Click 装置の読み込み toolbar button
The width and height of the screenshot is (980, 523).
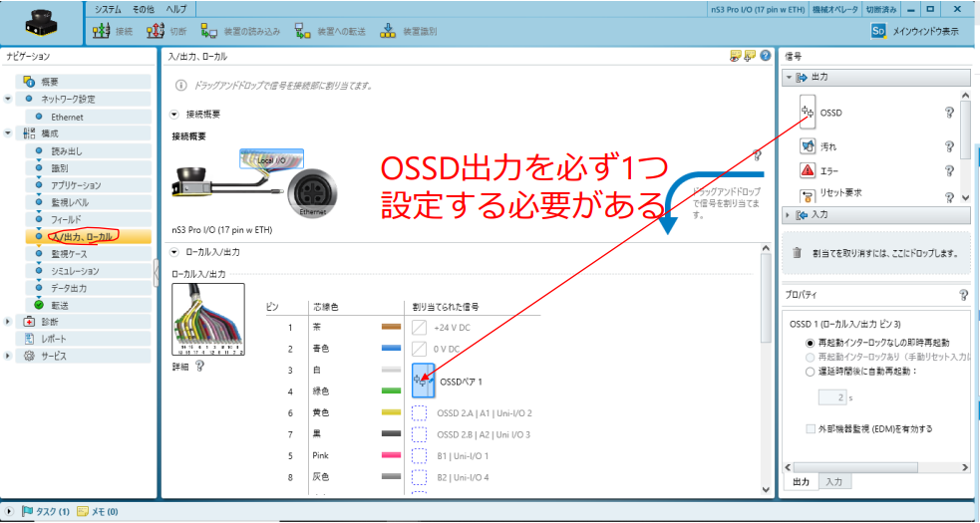(240, 31)
